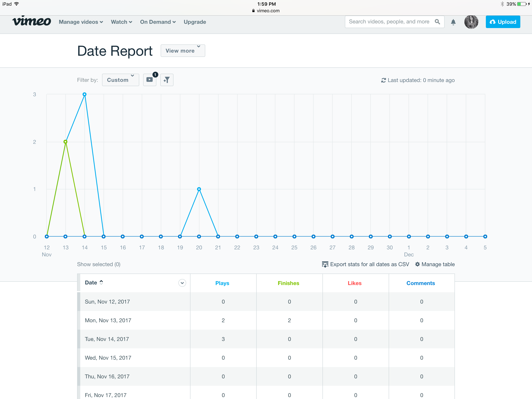Click the Vimeo logo
The width and height of the screenshot is (532, 399).
point(32,21)
